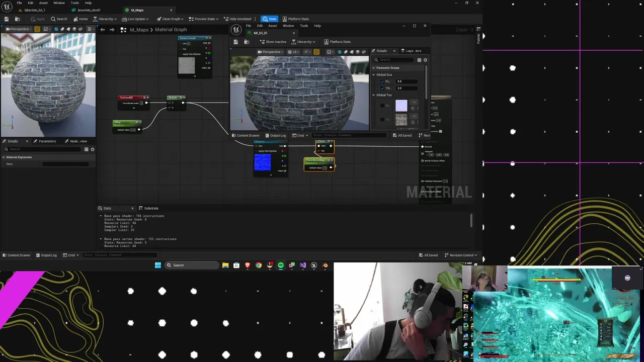Click Platform Stats in the M_Maps toolbar
Screen dimensions: 644x362
(296, 19)
